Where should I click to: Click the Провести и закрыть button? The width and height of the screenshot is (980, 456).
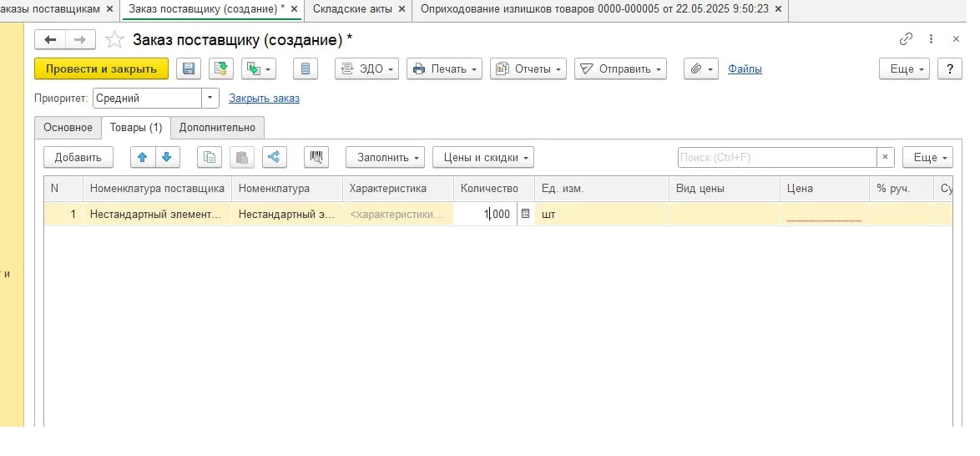(101, 68)
